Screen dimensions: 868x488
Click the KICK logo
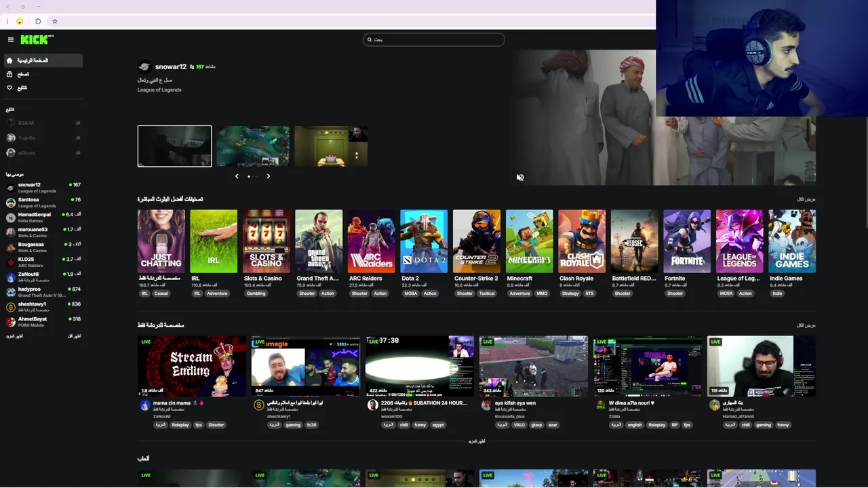(36, 40)
